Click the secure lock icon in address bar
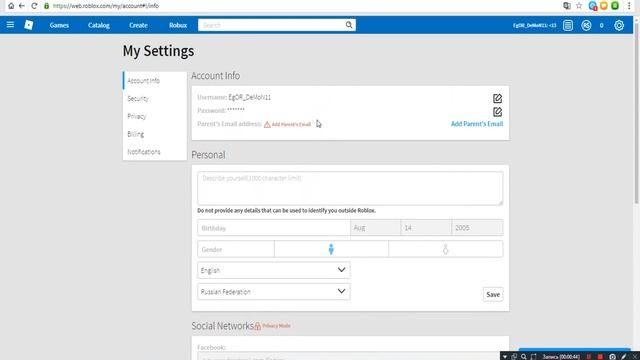 click(x=47, y=6)
